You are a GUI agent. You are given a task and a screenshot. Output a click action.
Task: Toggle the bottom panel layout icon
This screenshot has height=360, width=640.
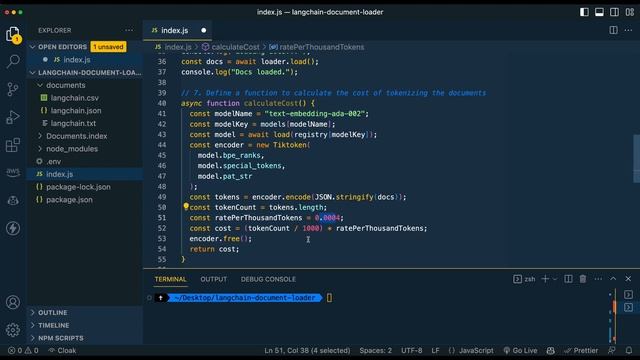tap(599, 12)
